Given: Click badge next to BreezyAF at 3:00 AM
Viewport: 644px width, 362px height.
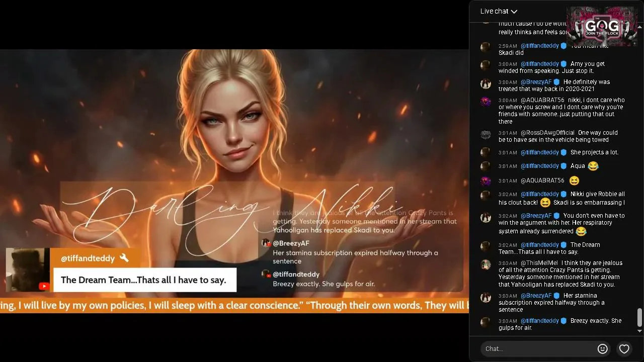Looking at the screenshot, I should (556, 82).
